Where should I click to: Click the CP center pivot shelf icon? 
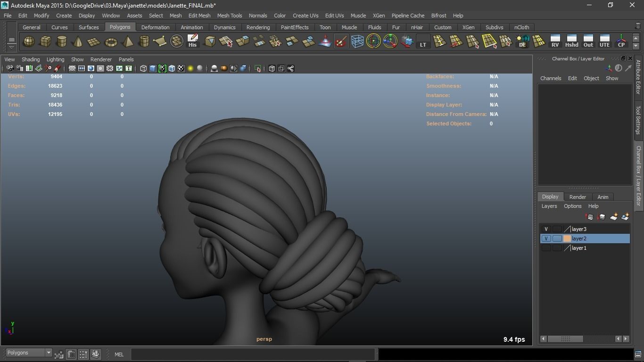(x=621, y=41)
